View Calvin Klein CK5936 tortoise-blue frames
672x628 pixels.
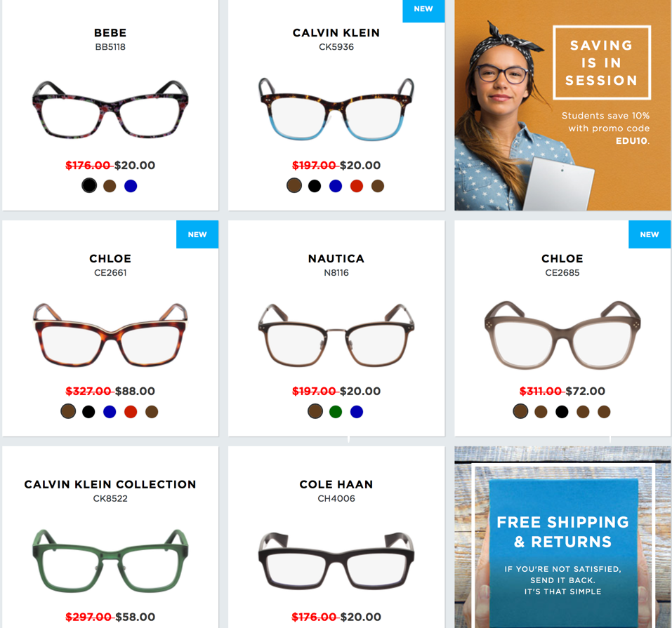tap(336, 109)
